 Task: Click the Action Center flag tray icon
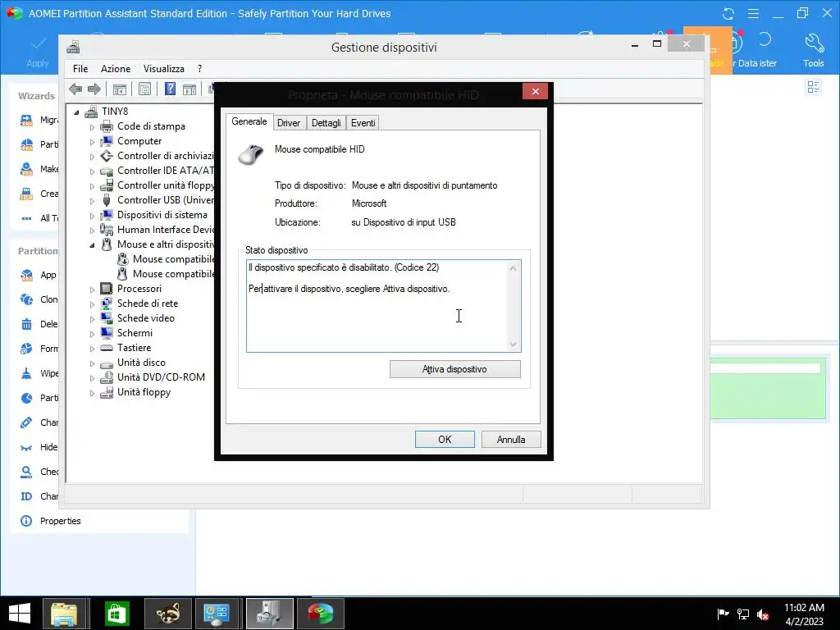pyautogui.click(x=723, y=614)
